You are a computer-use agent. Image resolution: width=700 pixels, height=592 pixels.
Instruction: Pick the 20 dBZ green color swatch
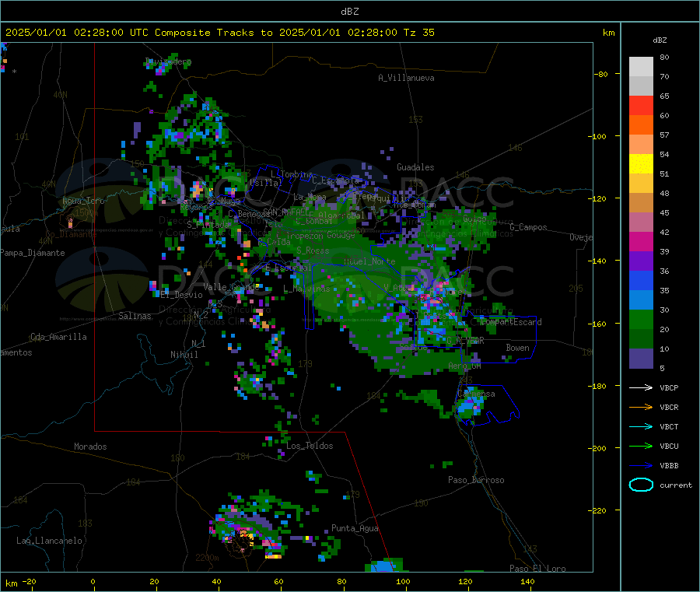pyautogui.click(x=641, y=319)
